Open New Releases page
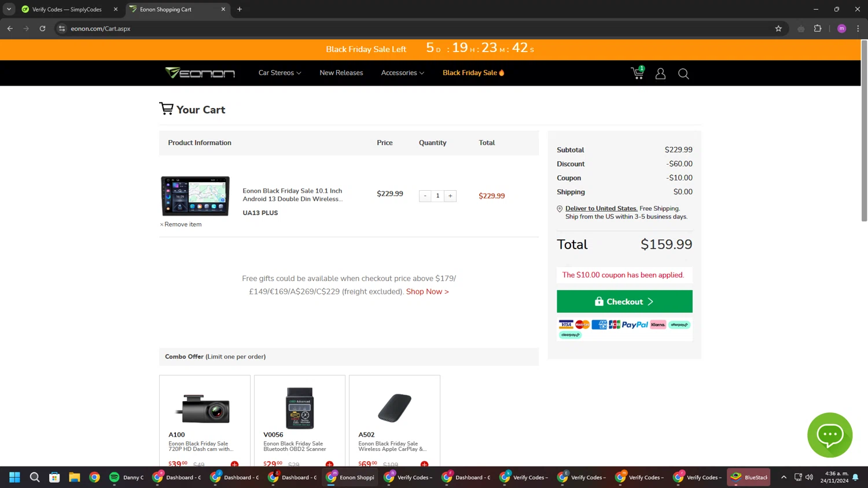868x488 pixels. click(341, 73)
